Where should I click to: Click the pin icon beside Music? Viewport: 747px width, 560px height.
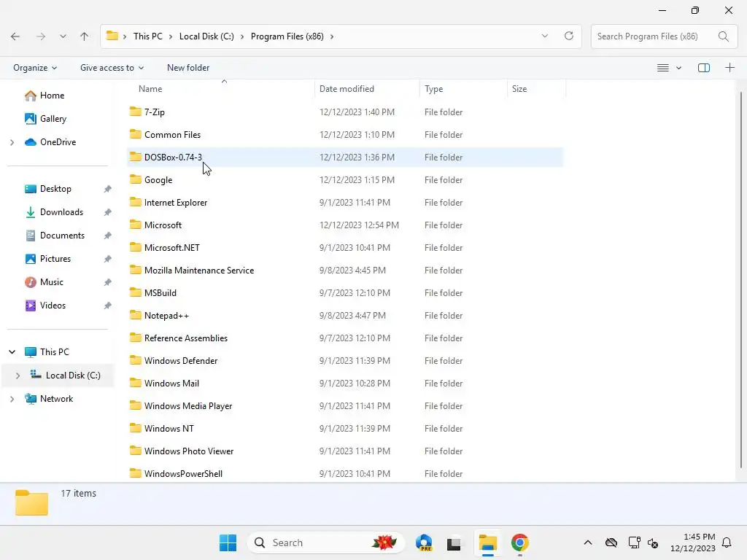click(x=108, y=282)
